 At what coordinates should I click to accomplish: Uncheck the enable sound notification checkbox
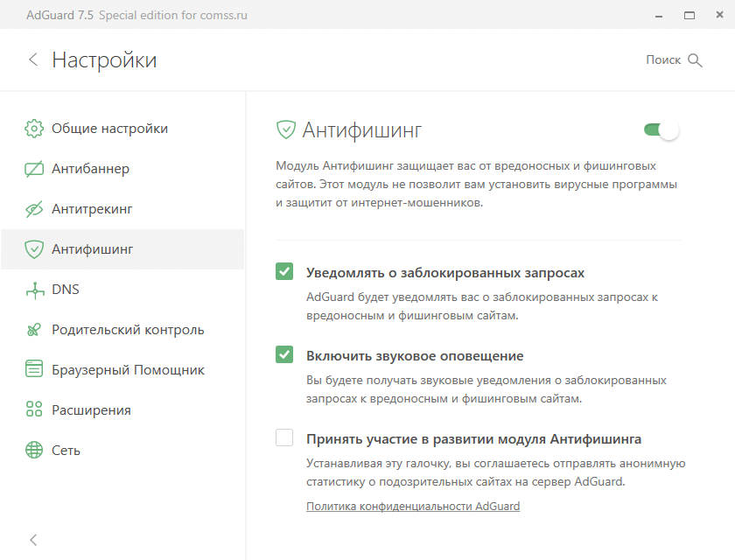pyautogui.click(x=284, y=354)
